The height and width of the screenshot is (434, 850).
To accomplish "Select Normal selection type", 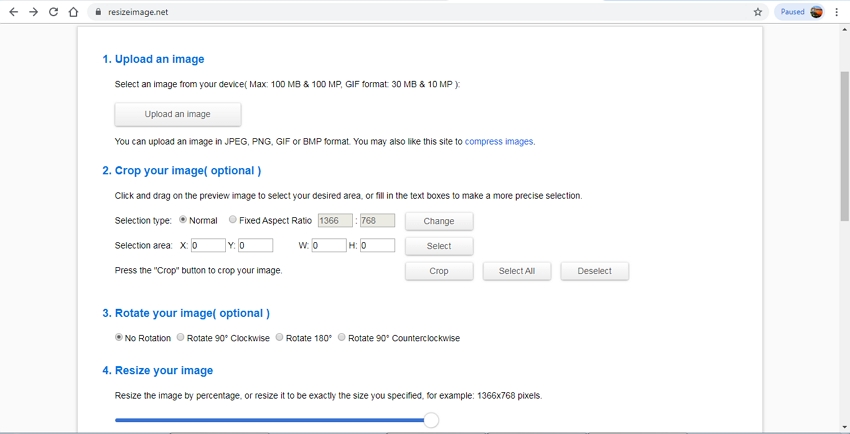I will click(182, 220).
